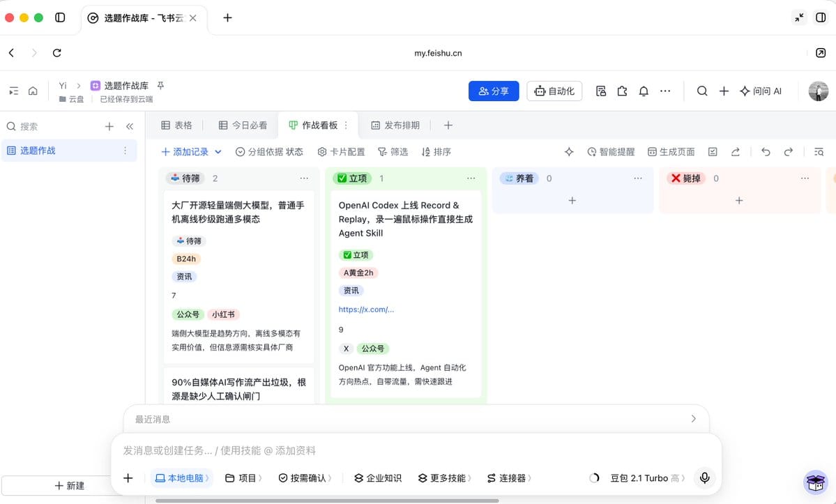Viewport: 836px width, 504px height.
Task: Open the 排序 sort menu
Action: pos(436,152)
